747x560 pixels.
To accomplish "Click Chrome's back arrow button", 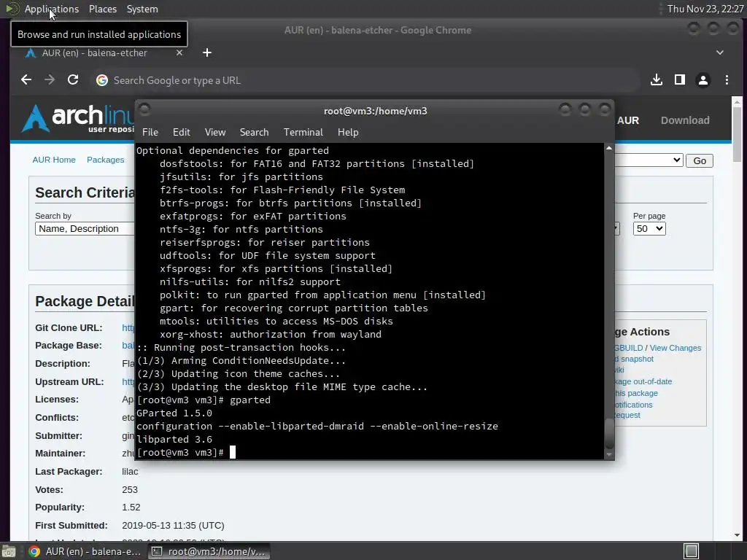I will 26,80.
